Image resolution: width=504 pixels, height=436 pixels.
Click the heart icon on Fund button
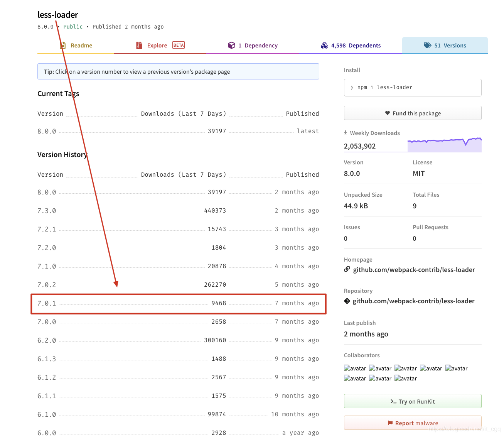(388, 113)
